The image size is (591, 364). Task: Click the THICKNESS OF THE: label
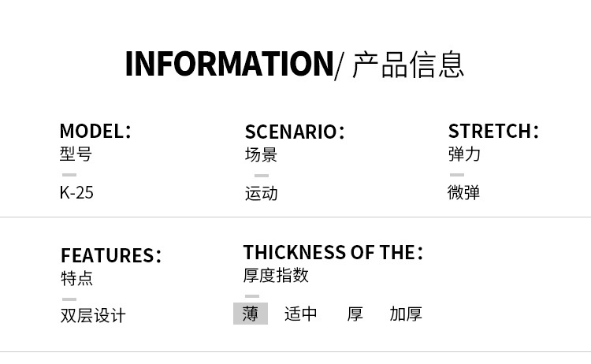pos(333,253)
